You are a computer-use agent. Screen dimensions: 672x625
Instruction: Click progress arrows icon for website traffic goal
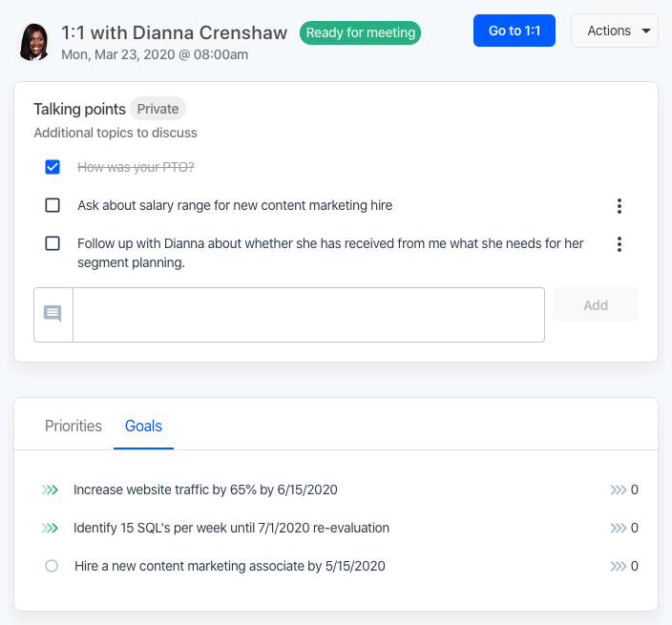point(50,490)
